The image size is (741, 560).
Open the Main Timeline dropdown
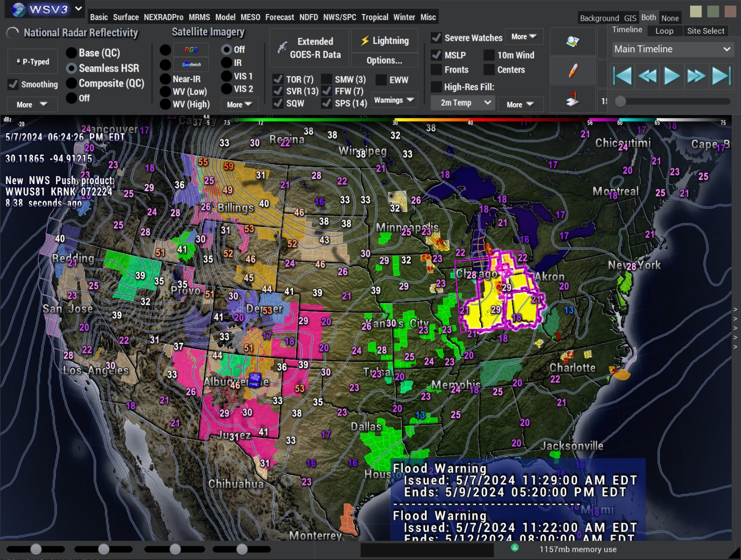672,49
